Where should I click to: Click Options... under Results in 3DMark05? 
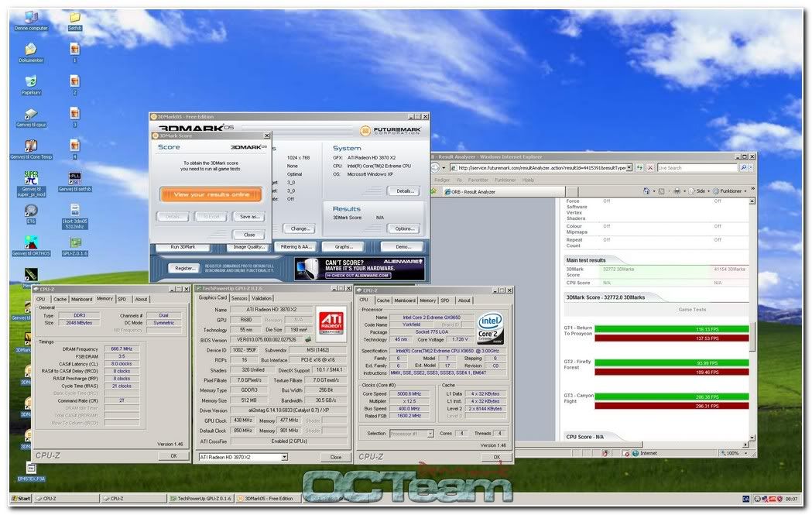404,228
